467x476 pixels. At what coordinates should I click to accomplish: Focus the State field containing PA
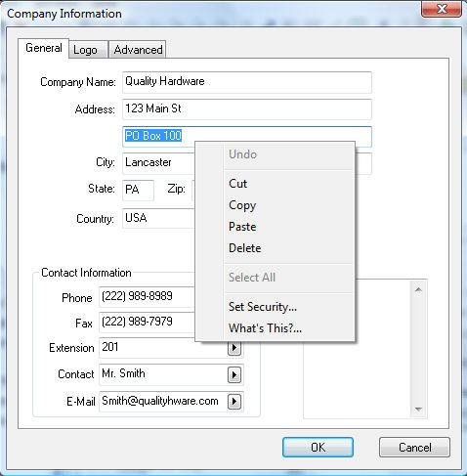pyautogui.click(x=138, y=190)
